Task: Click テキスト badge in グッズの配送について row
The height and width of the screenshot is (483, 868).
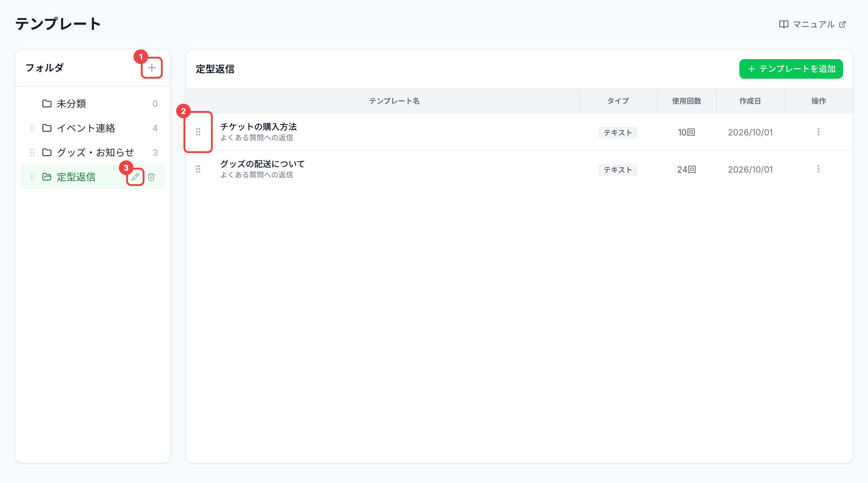Action: [x=618, y=170]
